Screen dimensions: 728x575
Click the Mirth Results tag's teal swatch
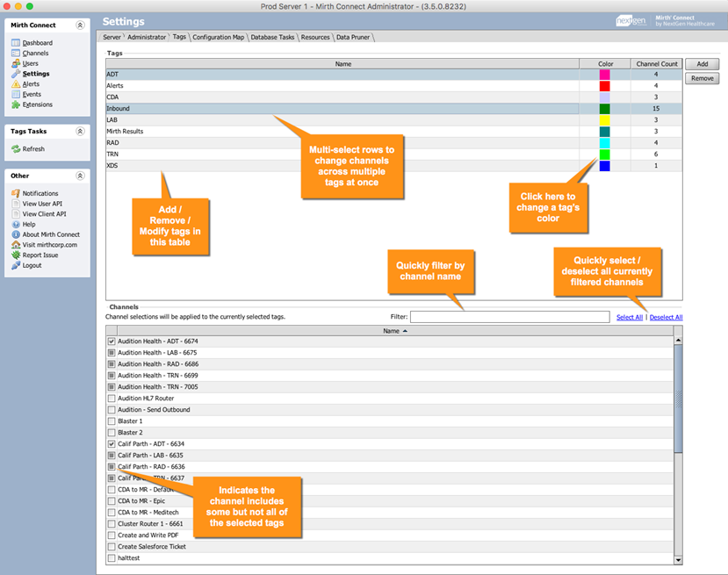(604, 132)
